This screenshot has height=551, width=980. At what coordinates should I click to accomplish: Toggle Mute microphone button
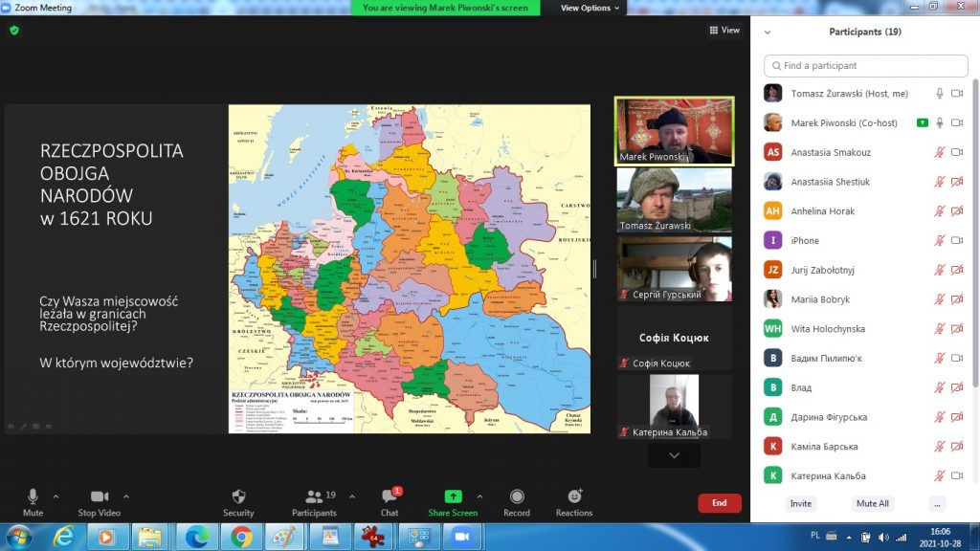33,497
